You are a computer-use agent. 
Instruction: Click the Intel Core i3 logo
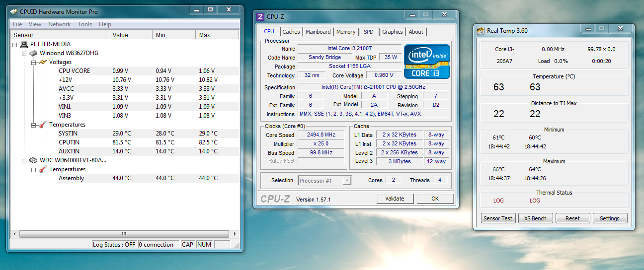pos(427,62)
